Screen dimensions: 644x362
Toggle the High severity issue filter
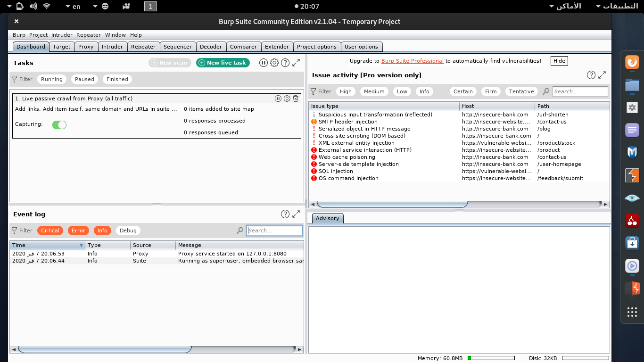pyautogui.click(x=346, y=91)
